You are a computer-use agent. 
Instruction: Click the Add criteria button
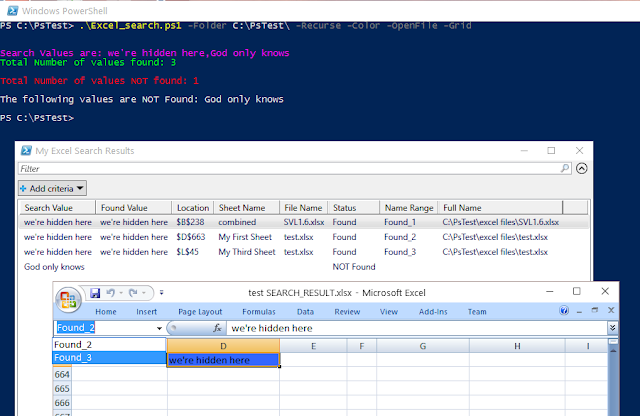(x=52, y=188)
